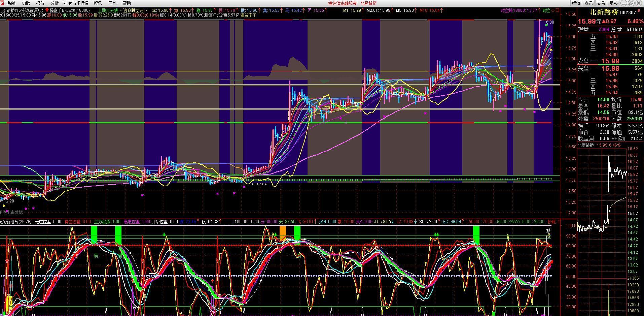Click the sell-three price 16.01
The width and height of the screenshot is (644, 316).
coord(611,49)
